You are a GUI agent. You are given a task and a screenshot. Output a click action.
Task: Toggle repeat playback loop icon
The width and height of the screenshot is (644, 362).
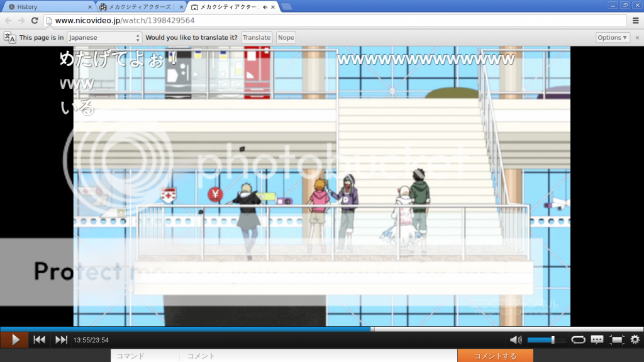(578, 340)
